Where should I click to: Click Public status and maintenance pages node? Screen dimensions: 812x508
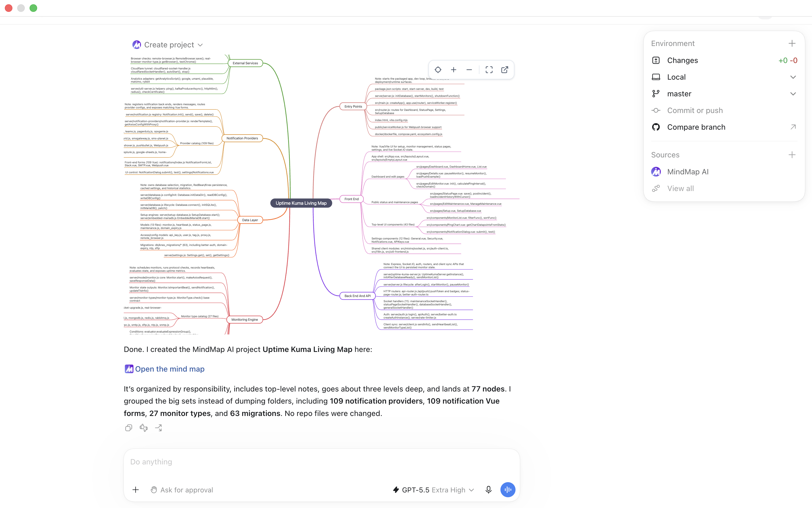(394, 202)
